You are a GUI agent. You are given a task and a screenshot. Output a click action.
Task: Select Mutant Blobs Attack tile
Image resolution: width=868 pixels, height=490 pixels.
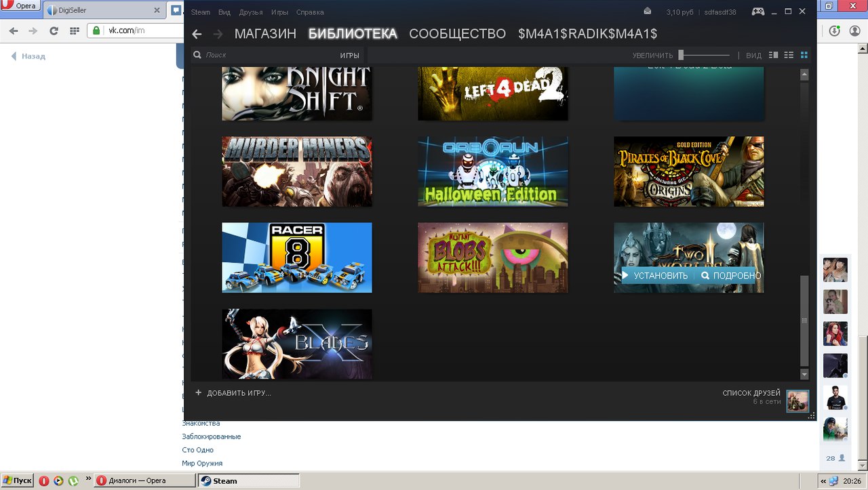(x=493, y=258)
